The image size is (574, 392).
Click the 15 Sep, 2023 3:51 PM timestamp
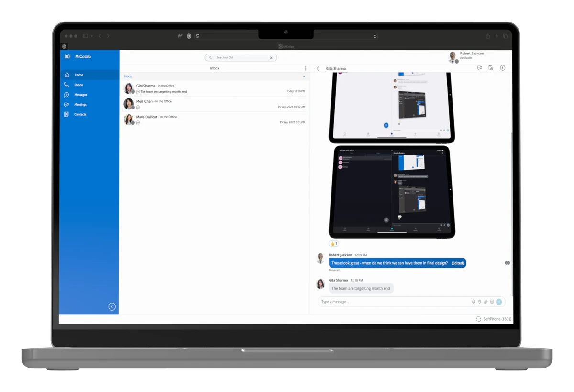point(292,122)
